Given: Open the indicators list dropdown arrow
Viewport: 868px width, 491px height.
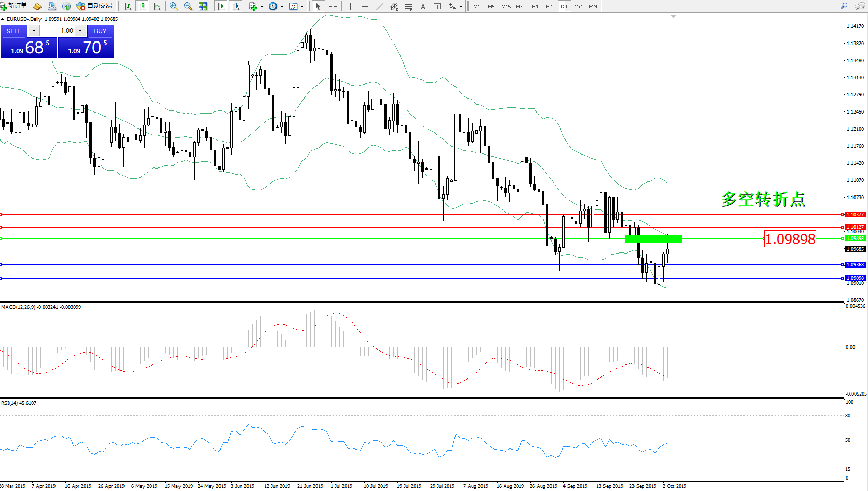Looking at the screenshot, I should point(261,7).
